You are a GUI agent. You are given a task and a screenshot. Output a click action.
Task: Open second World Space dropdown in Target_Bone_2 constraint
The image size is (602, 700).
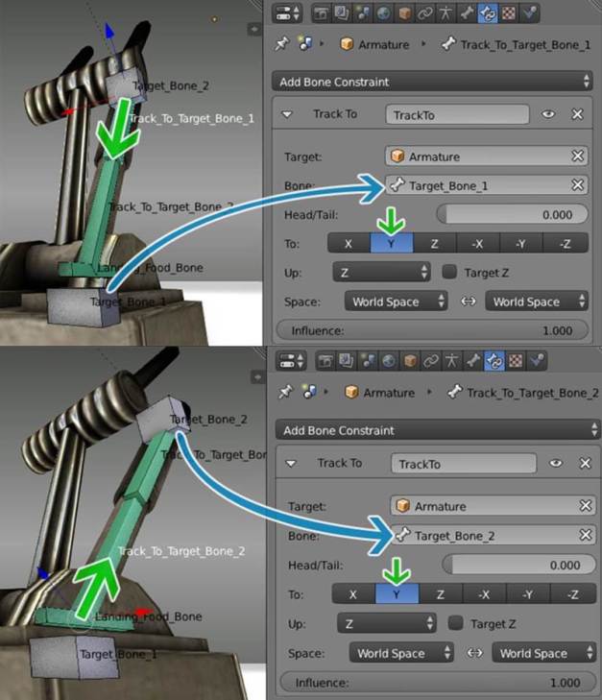(543, 653)
